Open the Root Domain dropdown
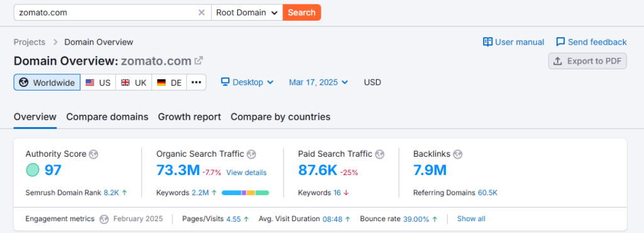Image resolution: width=644 pixels, height=233 pixels. tap(247, 13)
